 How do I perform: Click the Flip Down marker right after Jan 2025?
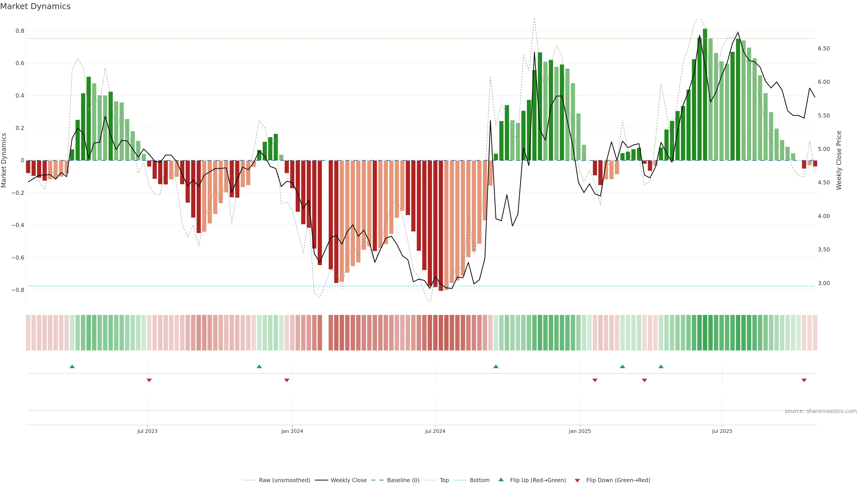pyautogui.click(x=595, y=380)
